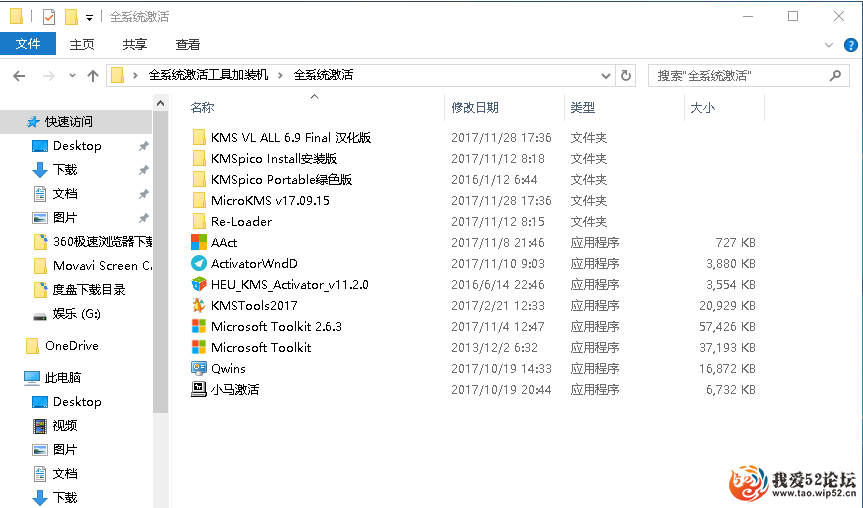The image size is (863, 508).
Task: Open Desktop in quick access
Action: click(x=77, y=146)
